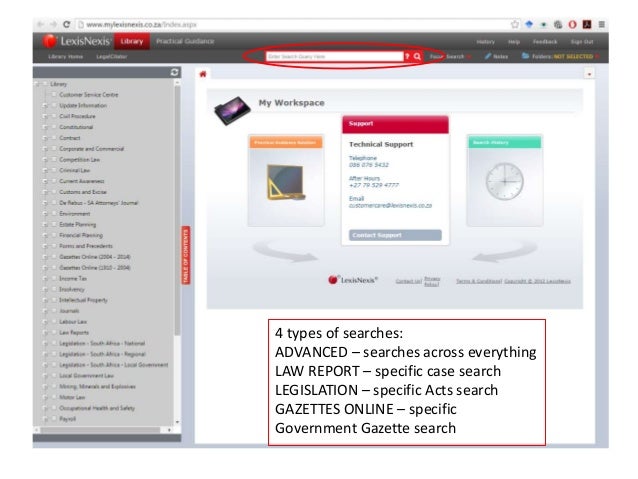Tick the Customer Service Centre checkbox
Viewport: 638px width, 479px height.
pyautogui.click(x=54, y=94)
